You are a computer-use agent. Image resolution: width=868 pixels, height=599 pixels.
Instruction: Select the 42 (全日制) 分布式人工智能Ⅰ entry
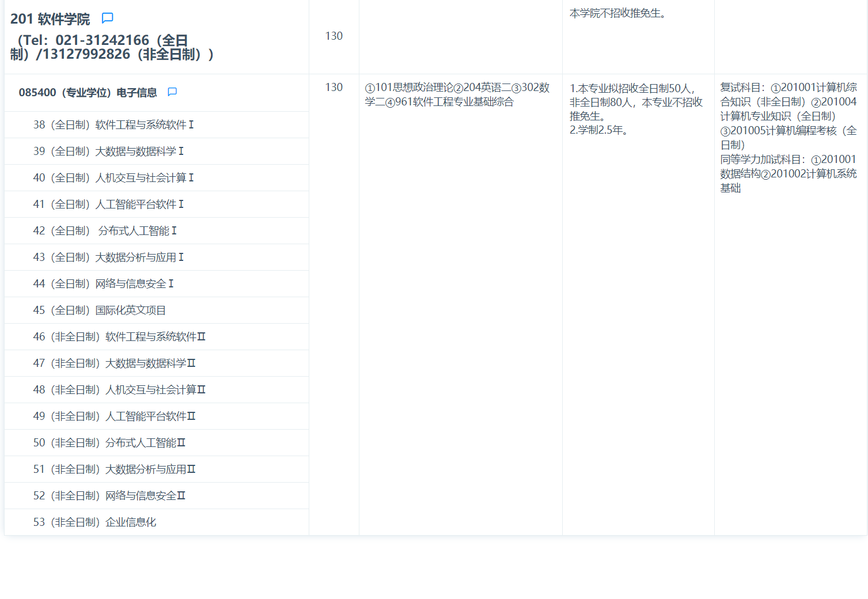click(x=107, y=230)
